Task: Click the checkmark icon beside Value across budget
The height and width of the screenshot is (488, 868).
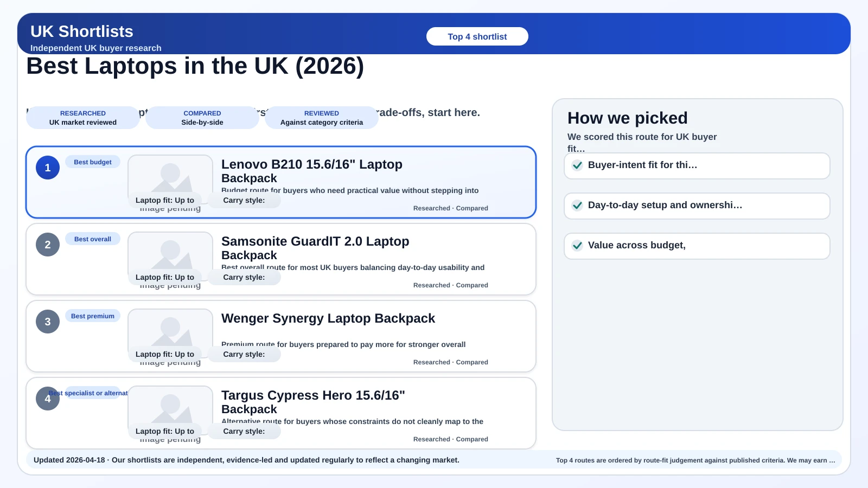Action: pos(577,246)
